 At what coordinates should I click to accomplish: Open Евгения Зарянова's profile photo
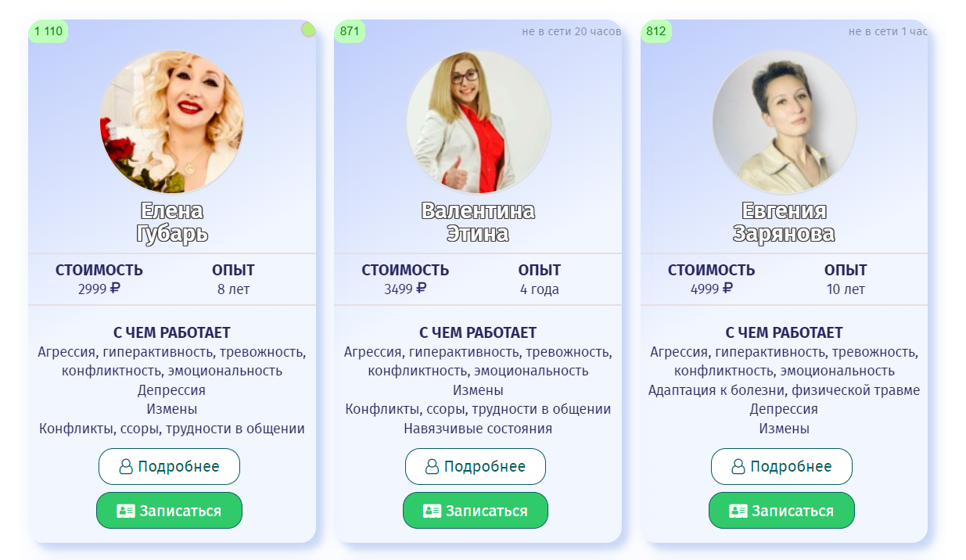(x=785, y=121)
